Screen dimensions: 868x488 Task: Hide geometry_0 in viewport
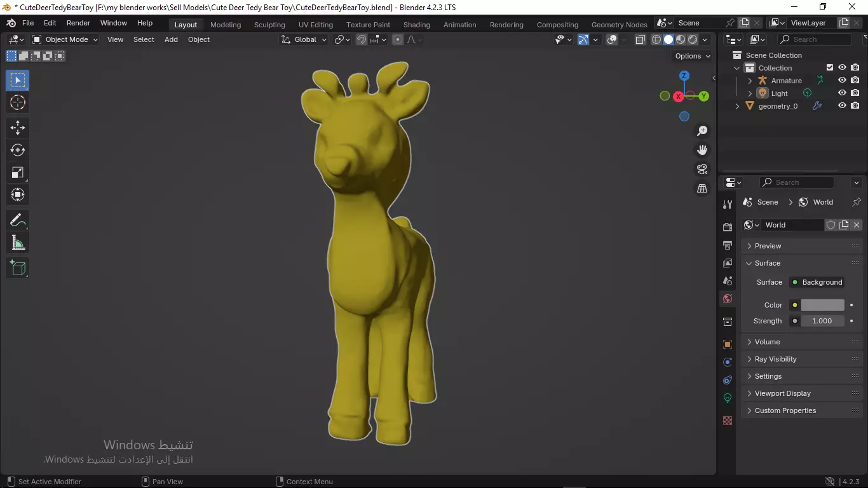(842, 106)
